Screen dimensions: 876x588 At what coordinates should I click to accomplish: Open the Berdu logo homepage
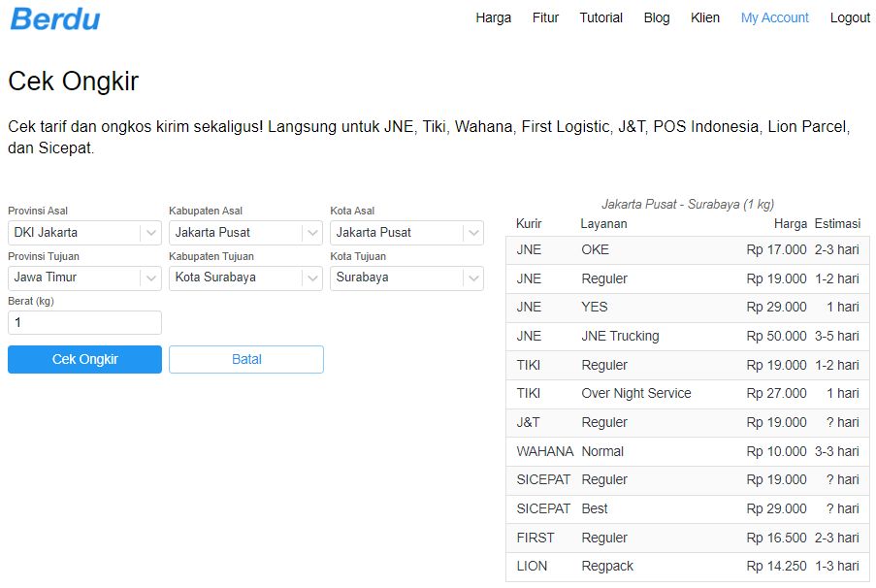click(x=55, y=19)
